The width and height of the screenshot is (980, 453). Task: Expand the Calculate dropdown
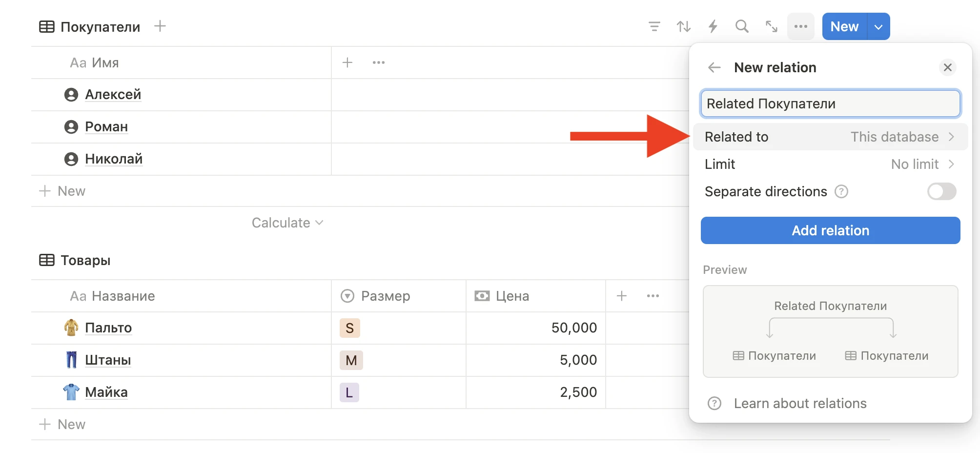click(x=287, y=223)
